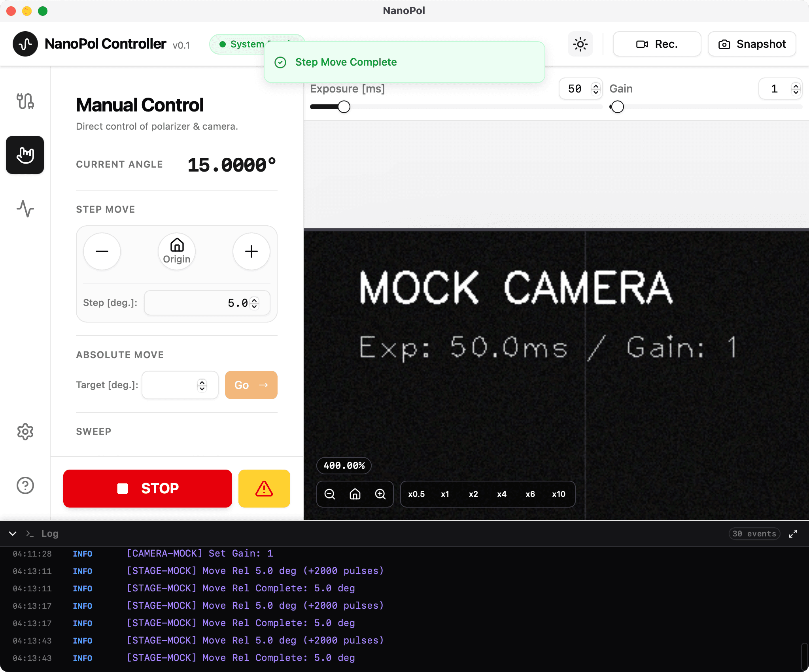Reset camera view with home icon
This screenshot has height=672, width=809.
coord(355,494)
